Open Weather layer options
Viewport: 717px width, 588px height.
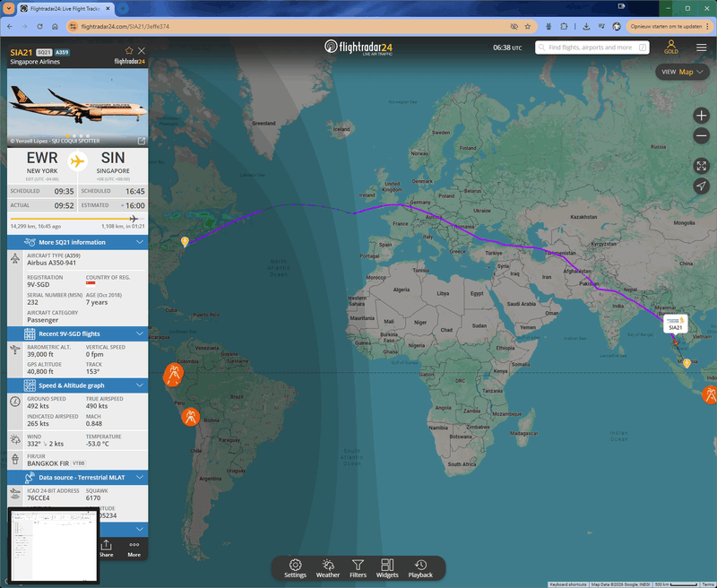(328, 568)
